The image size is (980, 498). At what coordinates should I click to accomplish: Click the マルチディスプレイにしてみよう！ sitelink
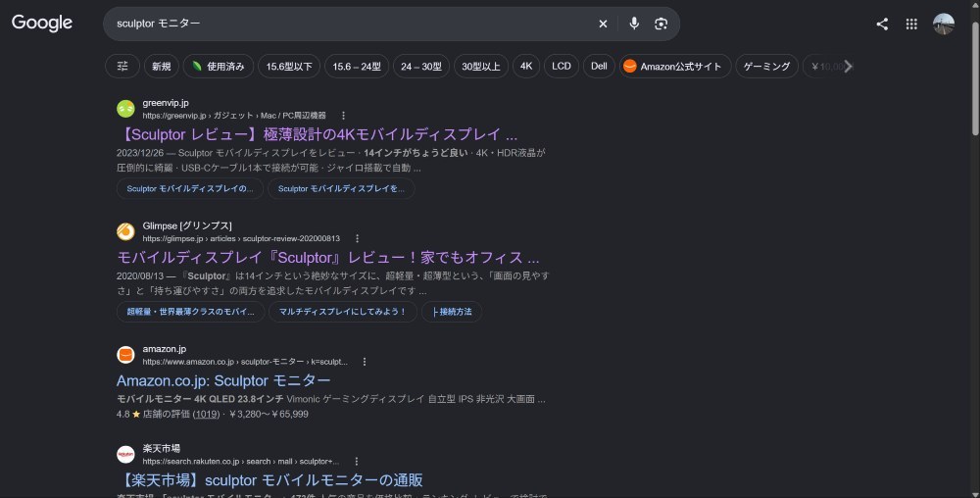click(342, 312)
